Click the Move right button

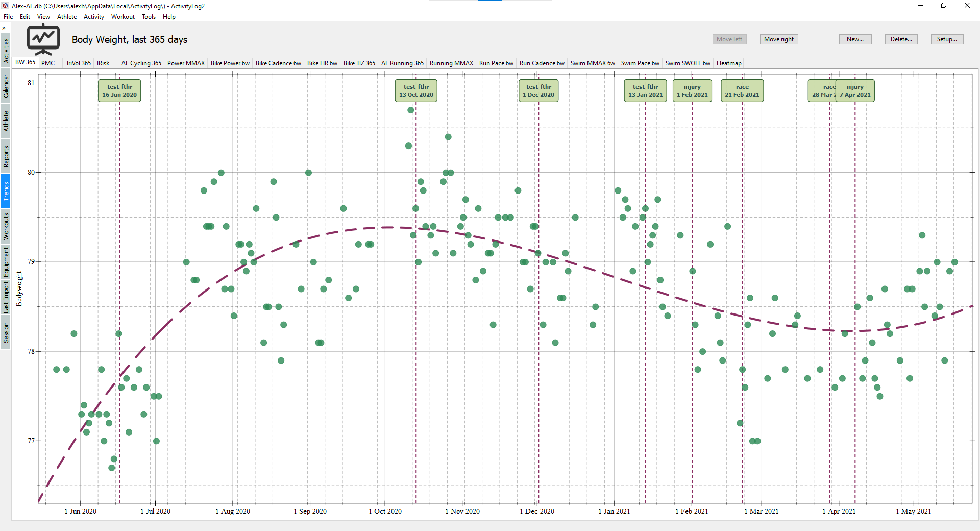779,39
